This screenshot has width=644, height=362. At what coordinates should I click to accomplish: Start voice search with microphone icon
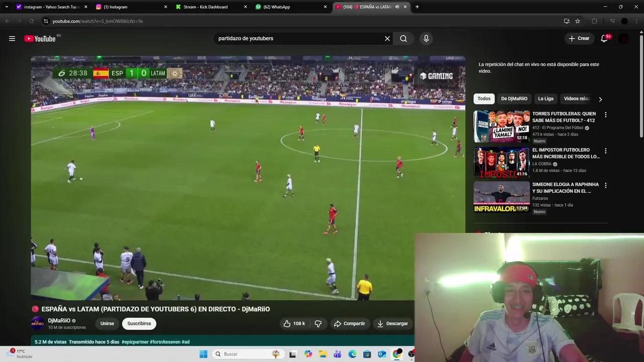pos(426,39)
